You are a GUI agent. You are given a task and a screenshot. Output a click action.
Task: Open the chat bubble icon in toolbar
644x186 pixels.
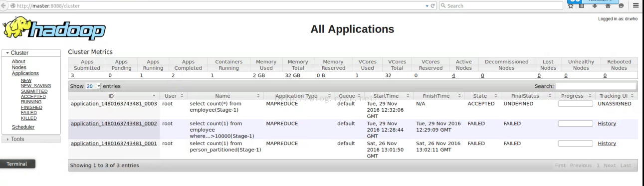621,6
